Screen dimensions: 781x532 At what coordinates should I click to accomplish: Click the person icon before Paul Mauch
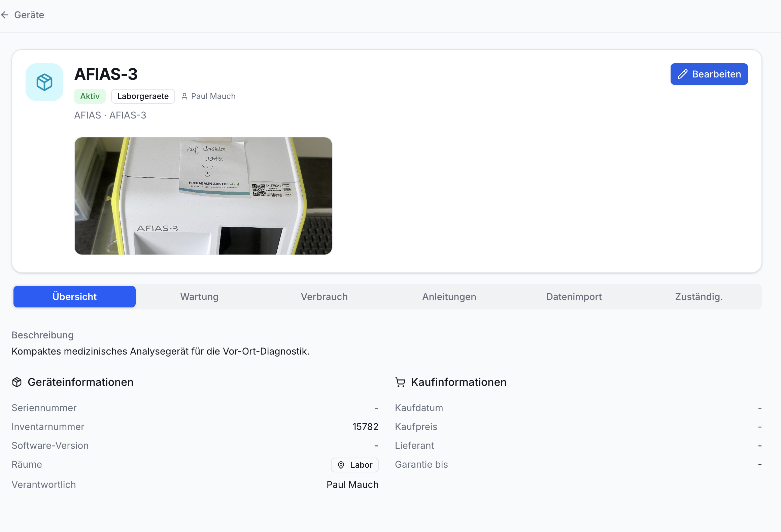pos(184,96)
